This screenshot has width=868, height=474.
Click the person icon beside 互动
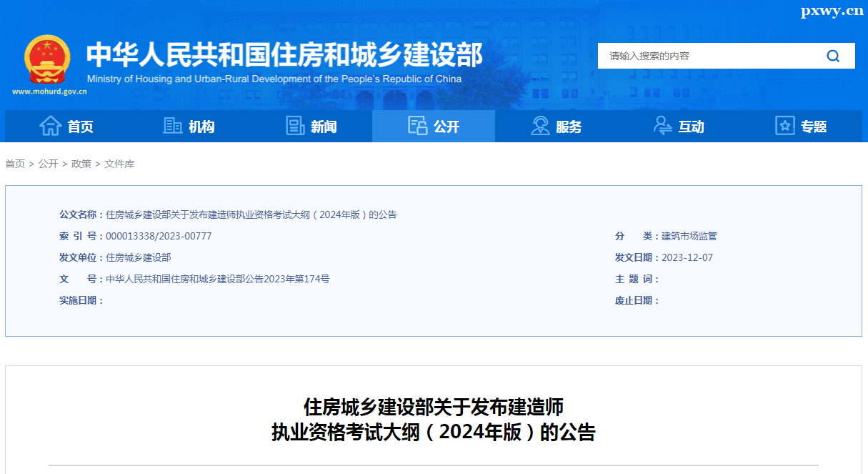(662, 126)
